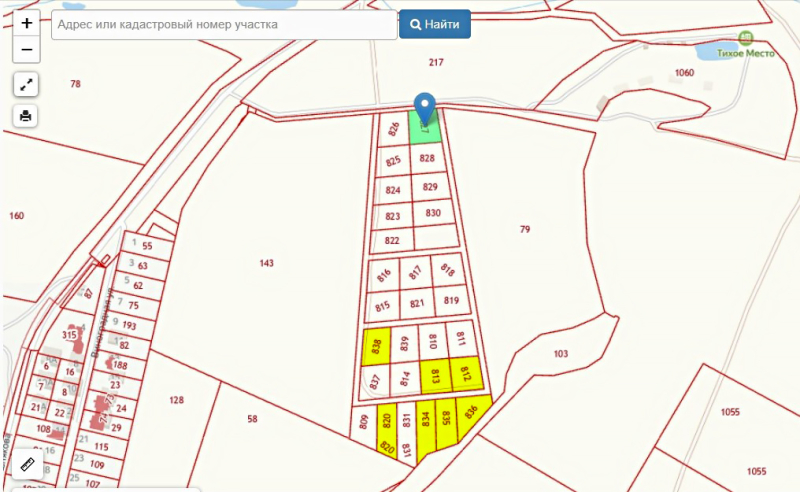
Task: Select large parcel 79
Action: pos(525,230)
